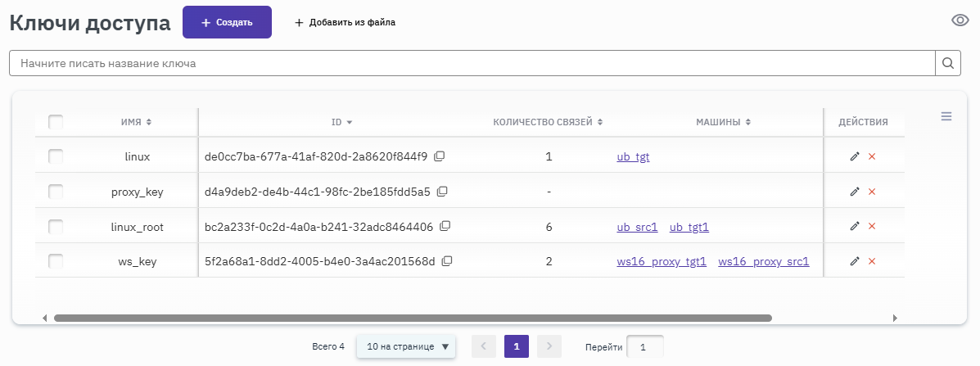Delete the ws_key access key
Screen dimensions: 980x366
(x=872, y=261)
